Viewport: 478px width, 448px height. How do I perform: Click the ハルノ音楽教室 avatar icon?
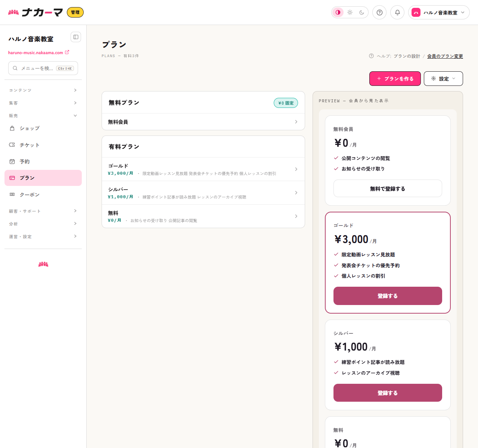(x=416, y=12)
